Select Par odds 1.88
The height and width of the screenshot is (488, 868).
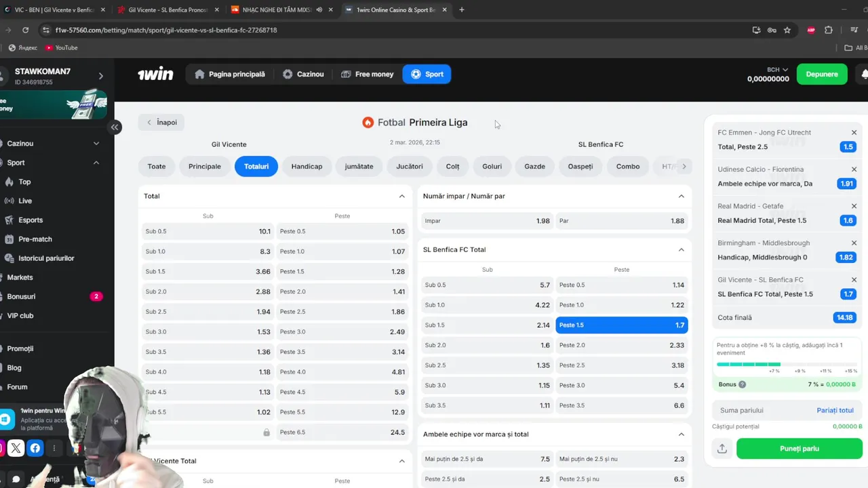[622, 221]
